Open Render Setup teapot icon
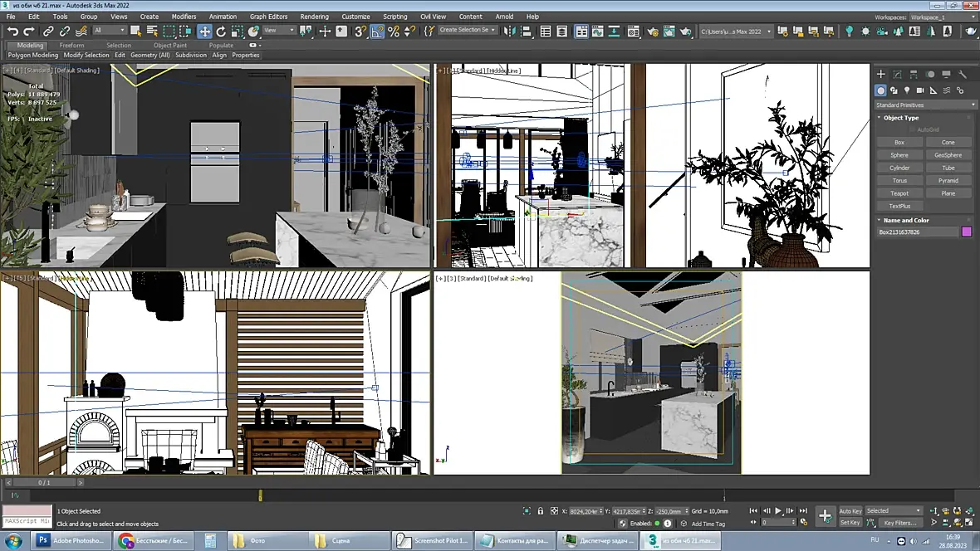The width and height of the screenshot is (980, 551). point(653,32)
